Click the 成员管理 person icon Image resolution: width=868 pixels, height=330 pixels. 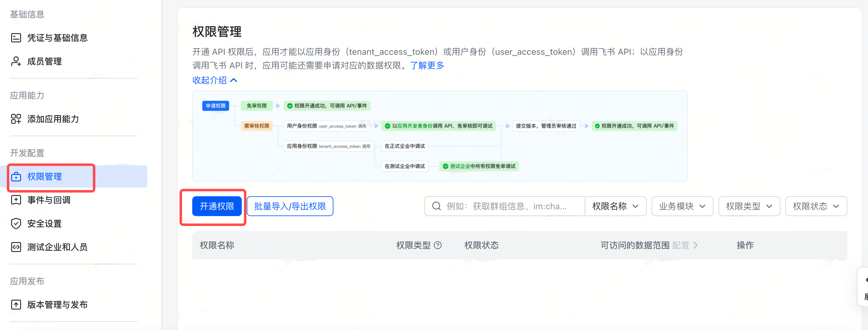coord(16,61)
